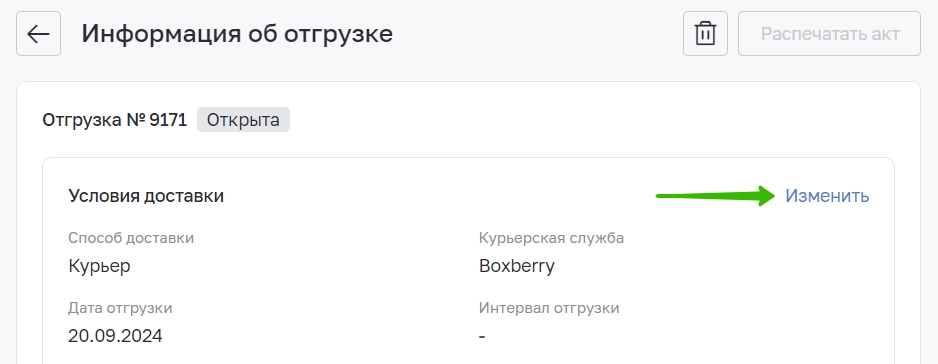Select the Курьерская служба field label
Screen dimensions: 938x364
(551, 238)
